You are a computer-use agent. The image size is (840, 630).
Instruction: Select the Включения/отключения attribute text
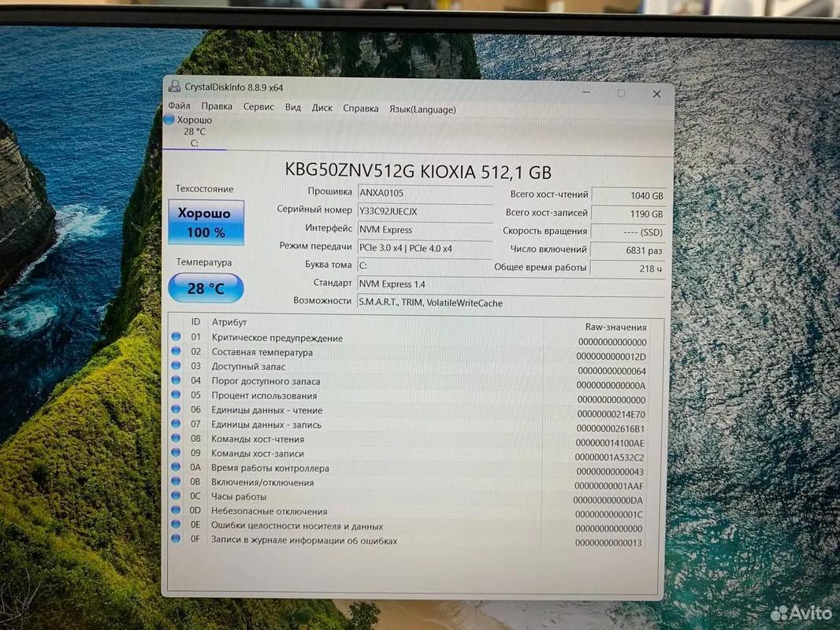[262, 482]
